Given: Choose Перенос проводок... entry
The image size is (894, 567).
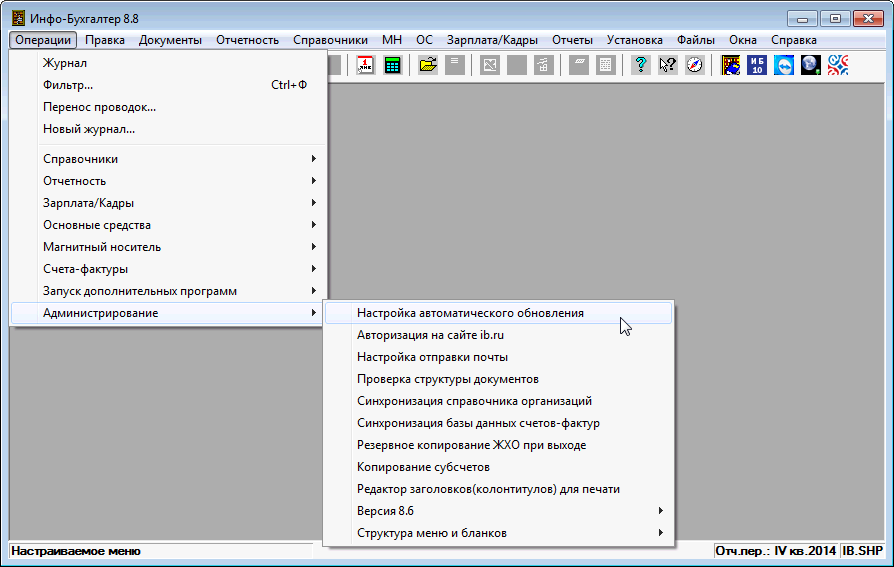Looking at the screenshot, I should click(168, 107).
